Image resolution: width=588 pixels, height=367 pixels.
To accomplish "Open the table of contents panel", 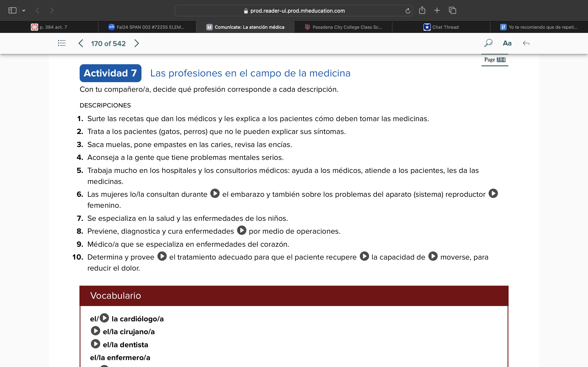I will click(x=61, y=43).
